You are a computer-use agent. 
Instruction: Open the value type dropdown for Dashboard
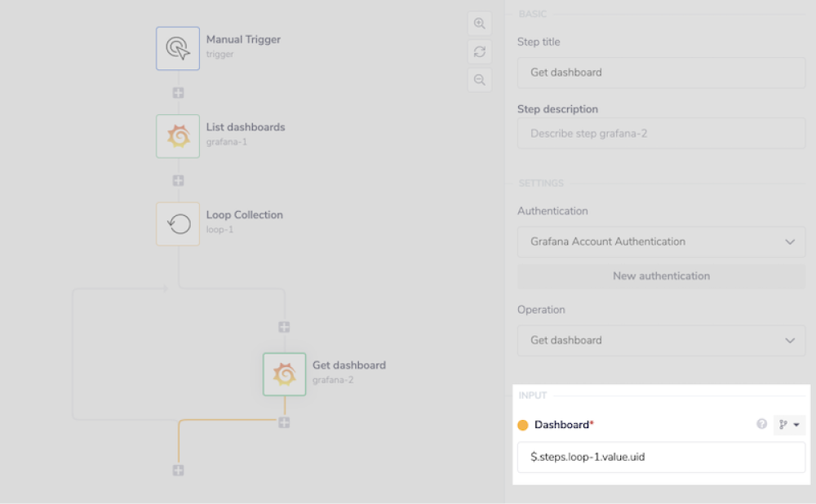[x=796, y=424]
